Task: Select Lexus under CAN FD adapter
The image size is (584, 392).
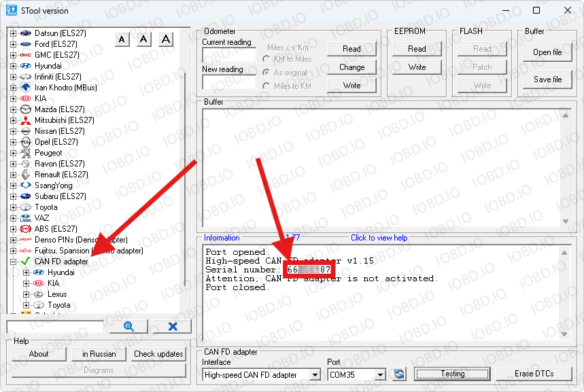Action: point(57,294)
